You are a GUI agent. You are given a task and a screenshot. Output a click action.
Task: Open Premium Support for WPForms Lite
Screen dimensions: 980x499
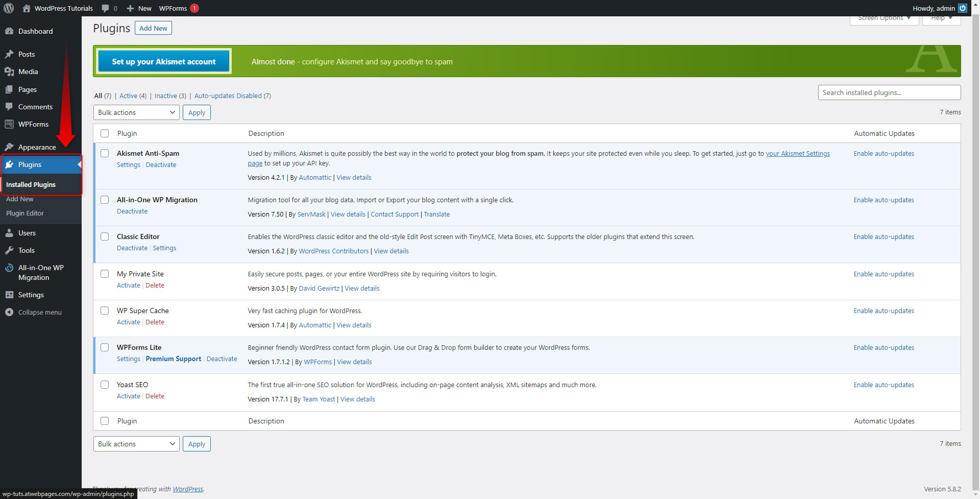(173, 359)
